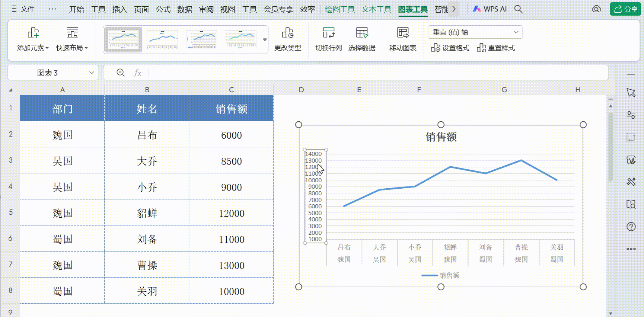Expand the chart styles gallery
Image resolution: width=644 pixels, height=317 pixels.
(265, 39)
